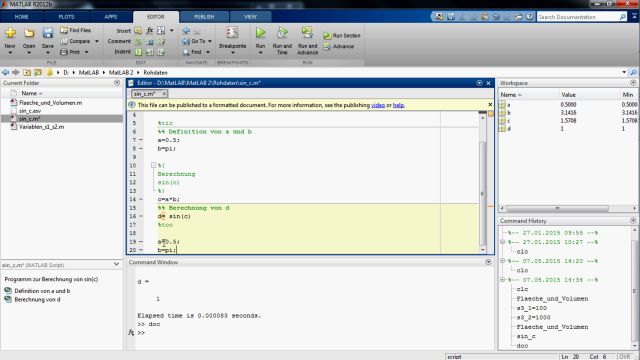
Task: Click the Workspace horizontal scrollbar
Action: pyautogui.click(x=557, y=208)
